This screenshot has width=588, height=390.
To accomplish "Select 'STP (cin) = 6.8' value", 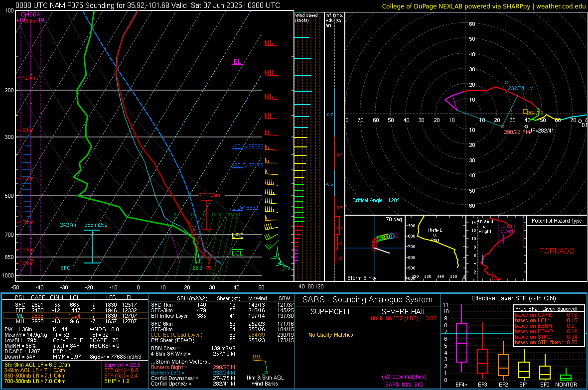I will [121, 370].
